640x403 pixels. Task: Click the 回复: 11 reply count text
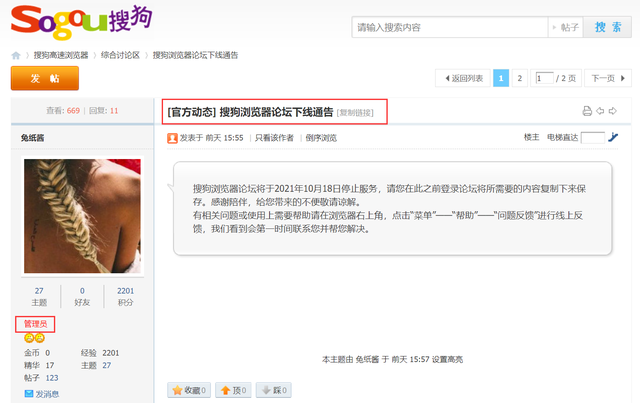click(104, 111)
